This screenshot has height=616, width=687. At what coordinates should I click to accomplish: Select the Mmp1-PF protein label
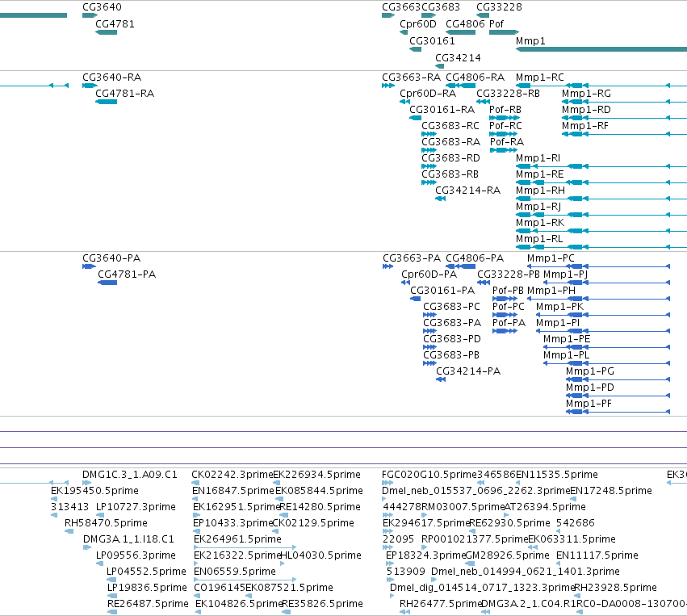589,404
